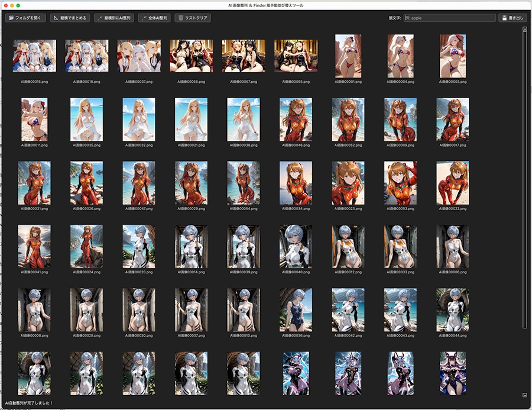Click filename label AI画像00038.png
Screen dimensions: 532x410
click(244, 146)
